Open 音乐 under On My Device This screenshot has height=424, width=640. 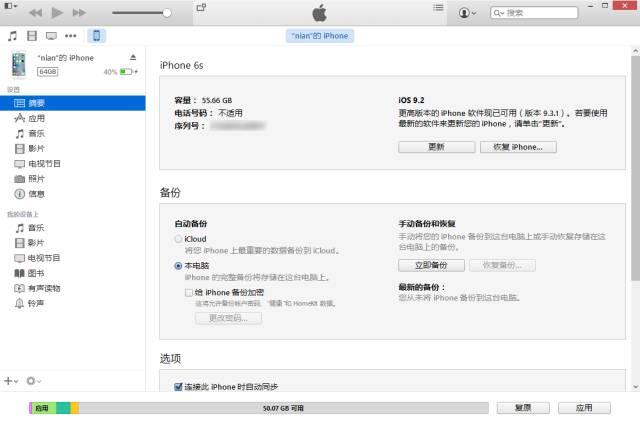73,228
